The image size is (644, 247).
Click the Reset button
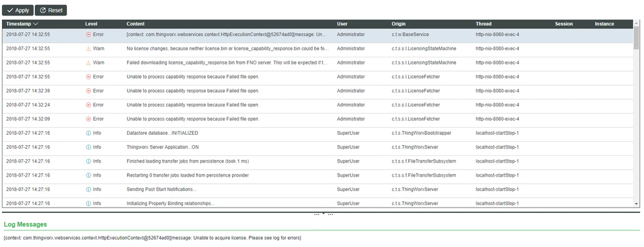click(x=50, y=10)
